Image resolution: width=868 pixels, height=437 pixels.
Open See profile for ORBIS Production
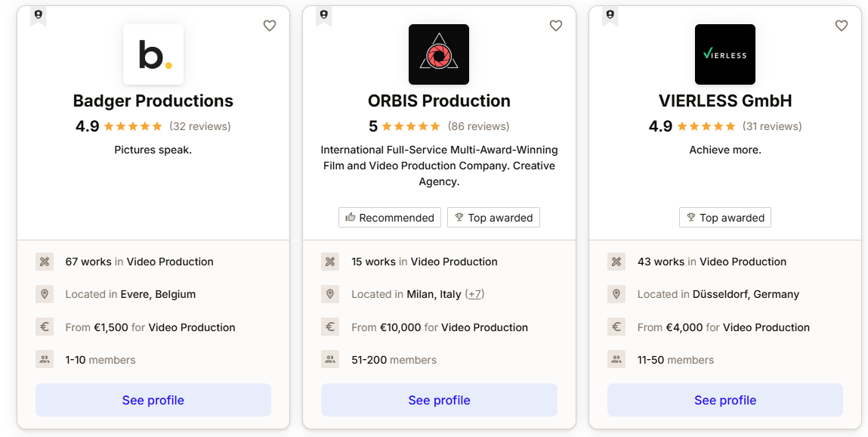439,400
